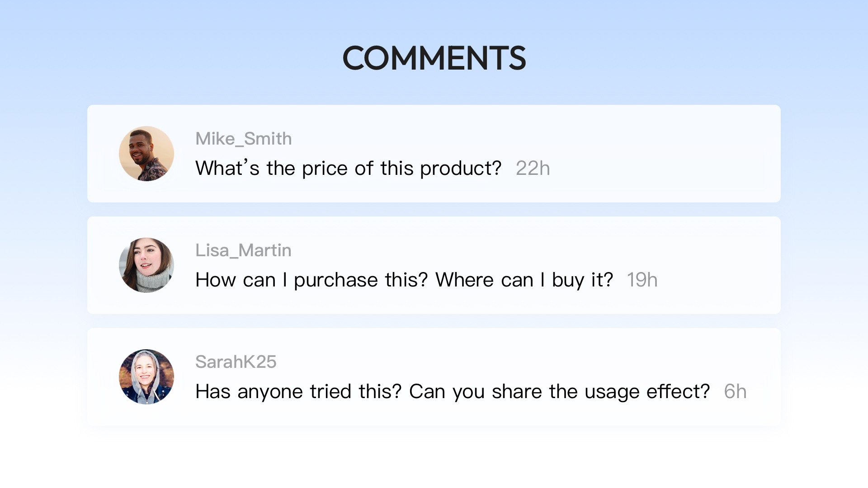Screen dimensions: 868x488
Task: Click Mike_Smith's profile avatar
Action: pyautogui.click(x=146, y=154)
